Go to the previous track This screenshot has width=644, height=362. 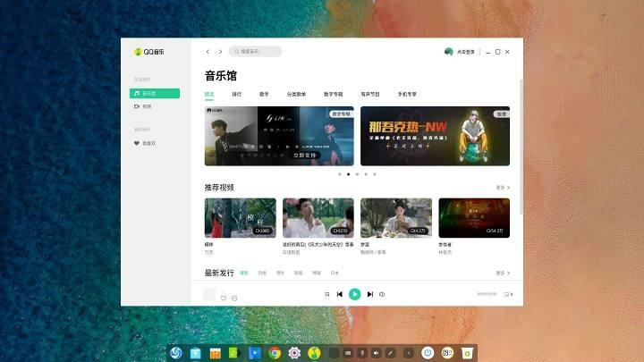tap(340, 294)
